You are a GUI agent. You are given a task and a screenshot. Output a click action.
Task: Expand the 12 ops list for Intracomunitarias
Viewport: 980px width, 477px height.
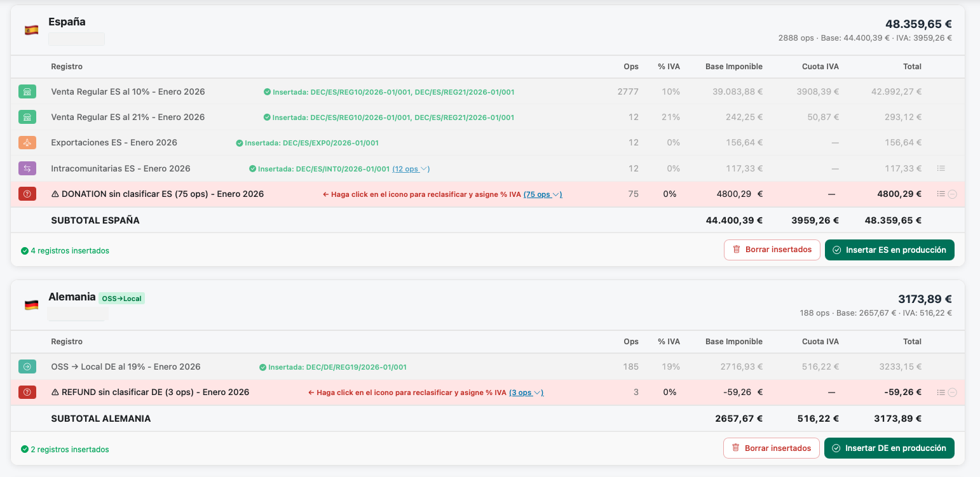pyautogui.click(x=411, y=169)
